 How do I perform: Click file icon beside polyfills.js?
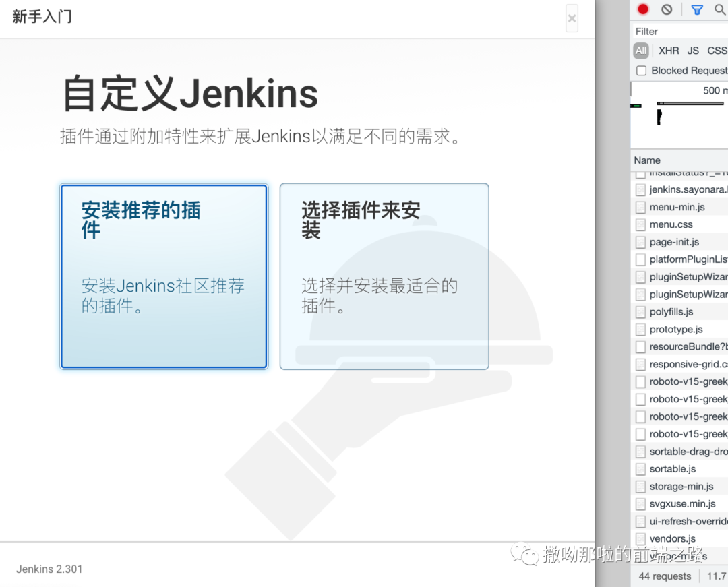click(641, 312)
